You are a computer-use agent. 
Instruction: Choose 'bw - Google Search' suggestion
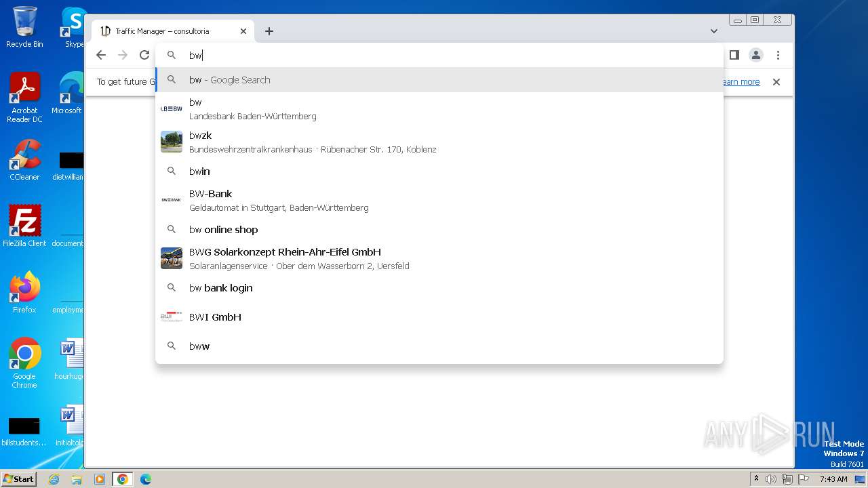[439, 80]
